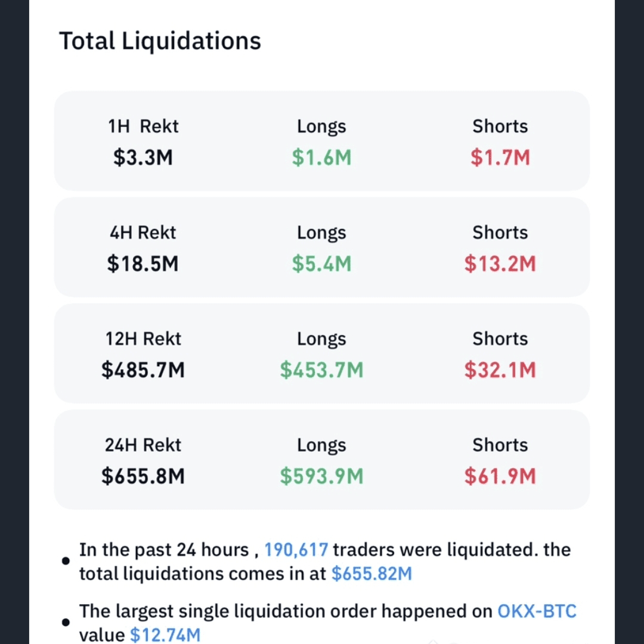Viewport: 644px width, 644px height.
Task: Tap the $453.7M longs value
Action: (321, 370)
